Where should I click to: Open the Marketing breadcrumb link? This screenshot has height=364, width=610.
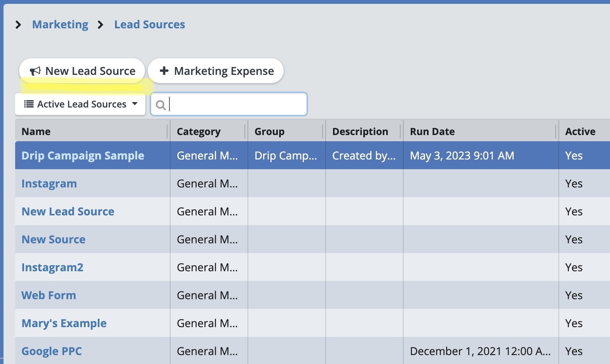point(60,24)
